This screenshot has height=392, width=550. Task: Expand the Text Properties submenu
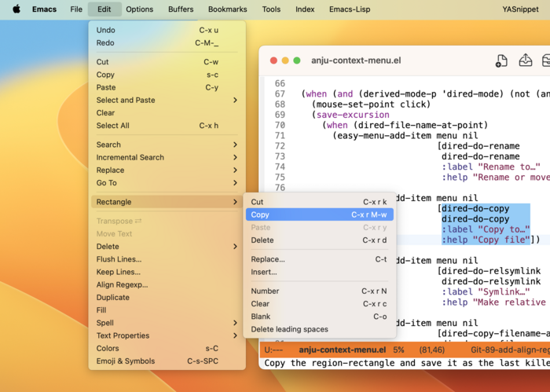(x=167, y=335)
